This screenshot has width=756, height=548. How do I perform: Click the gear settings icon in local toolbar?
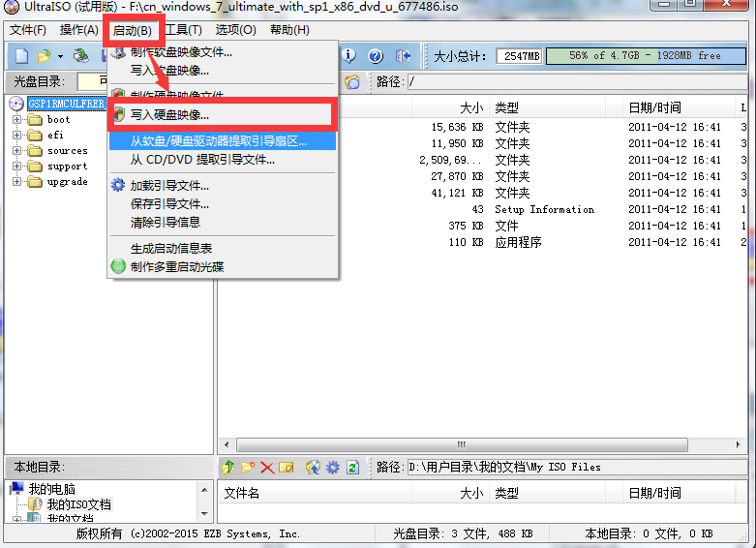tap(333, 468)
